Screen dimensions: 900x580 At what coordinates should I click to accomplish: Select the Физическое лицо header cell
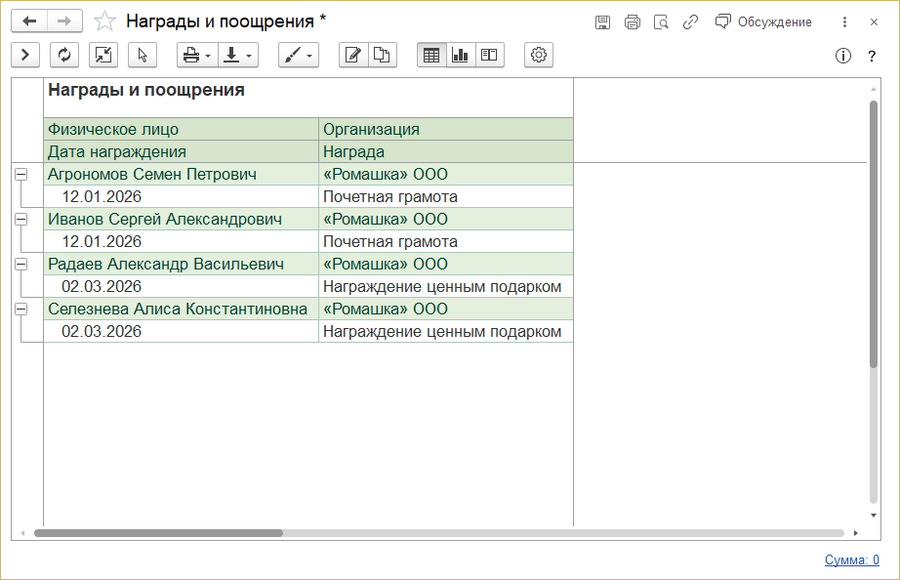[181, 129]
